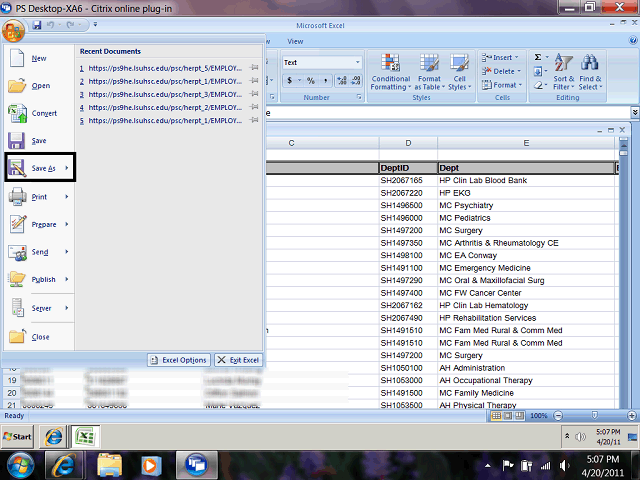Click cell with DeptID SH2067165
The height and width of the screenshot is (480, 640).
click(408, 180)
